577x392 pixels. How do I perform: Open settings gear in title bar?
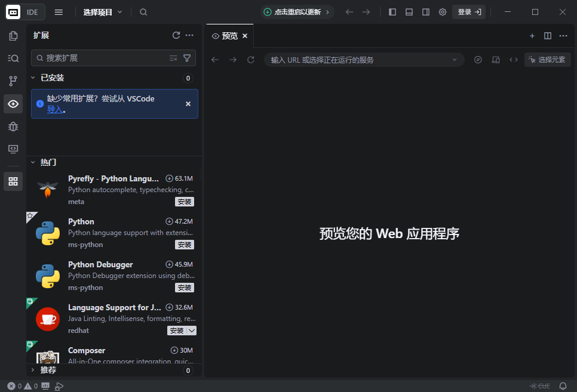[443, 12]
